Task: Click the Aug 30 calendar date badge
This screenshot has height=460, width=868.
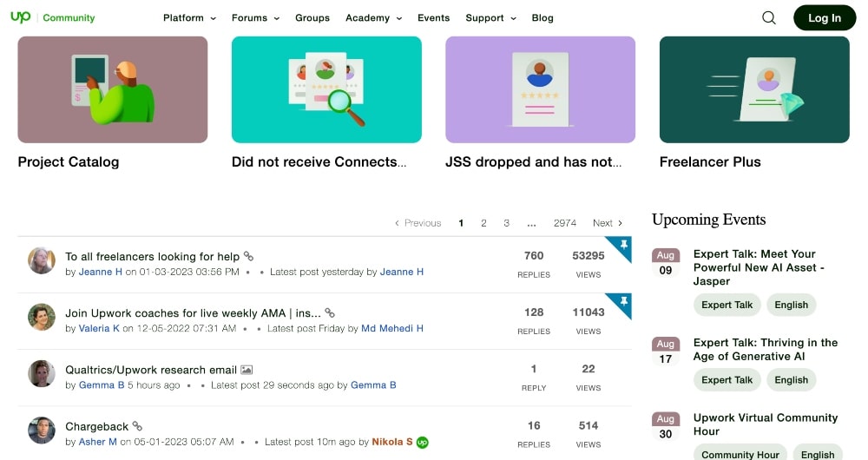Action: coord(666,426)
